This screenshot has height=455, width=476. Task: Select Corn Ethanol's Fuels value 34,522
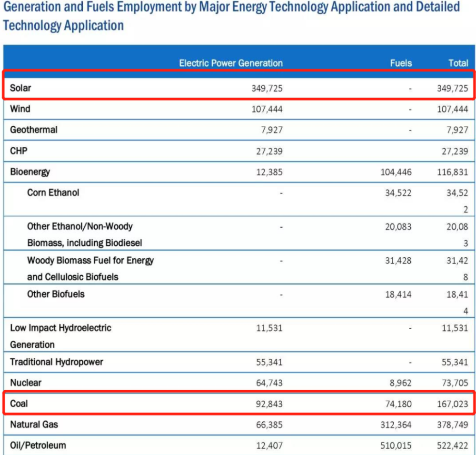(x=398, y=193)
